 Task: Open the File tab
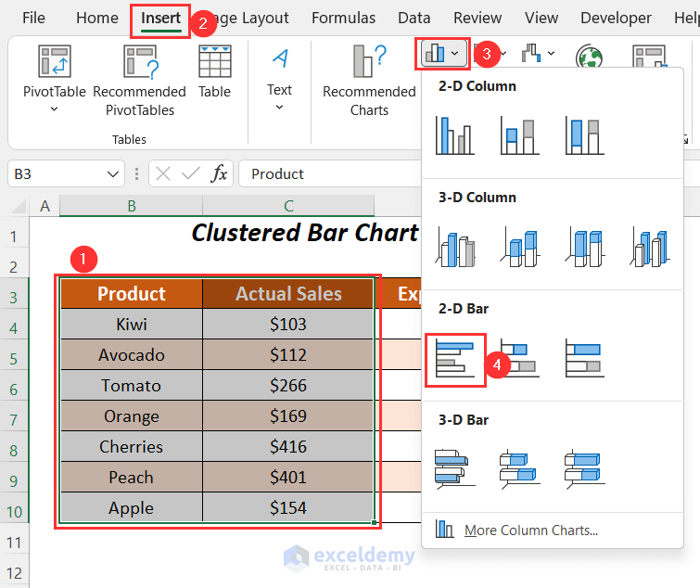(x=33, y=18)
